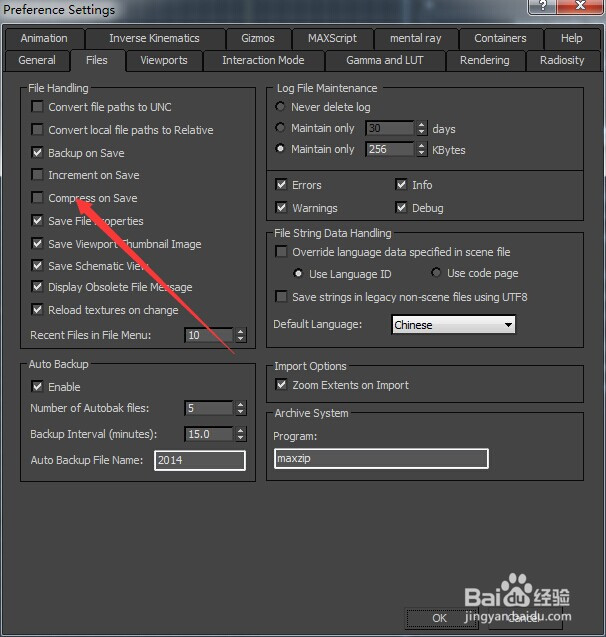Open the Viewports tab
Viewport: 606px width, 637px height.
click(164, 61)
